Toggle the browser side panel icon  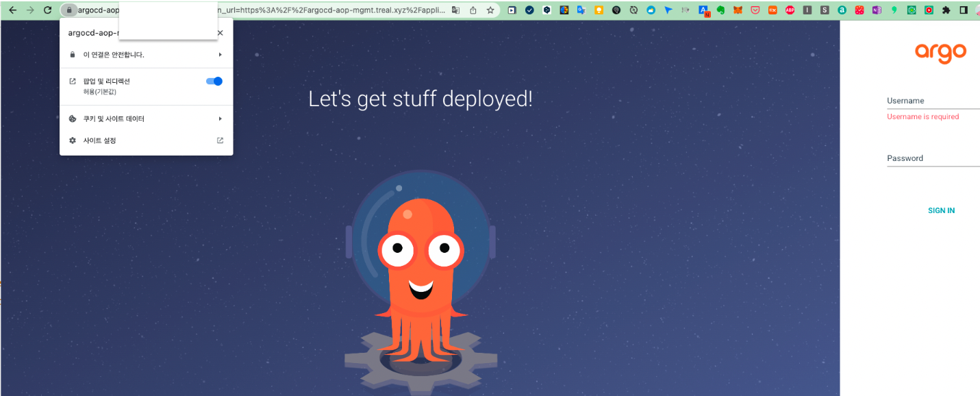point(964,10)
